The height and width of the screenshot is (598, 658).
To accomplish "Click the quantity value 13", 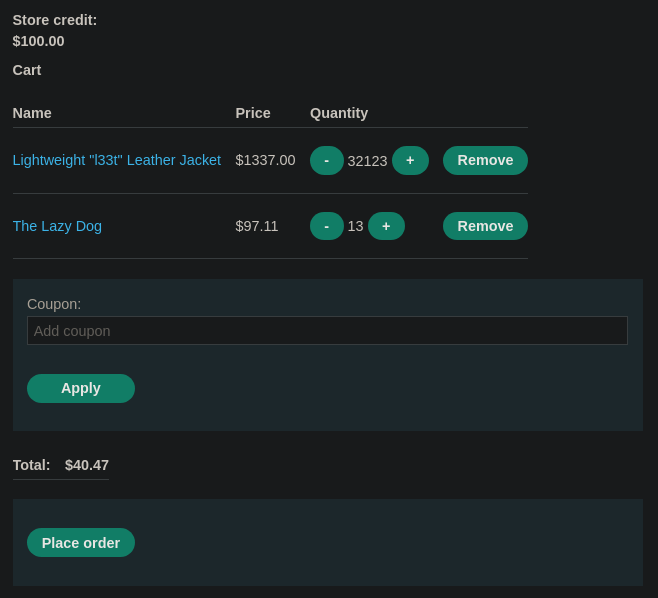I will (355, 226).
